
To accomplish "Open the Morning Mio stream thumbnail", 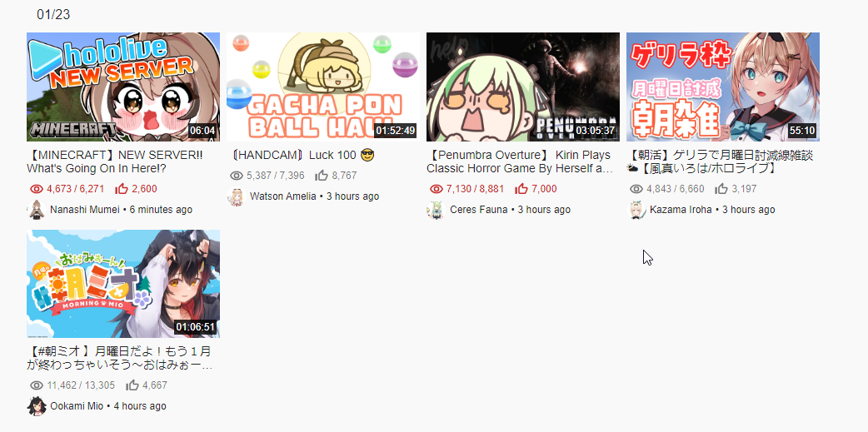I will (123, 284).
